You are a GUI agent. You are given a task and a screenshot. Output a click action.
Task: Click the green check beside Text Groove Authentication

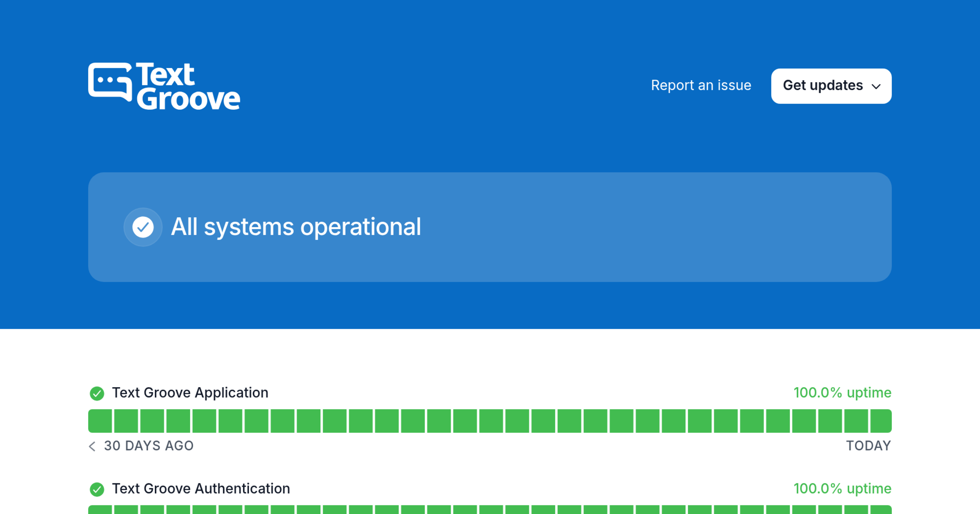coord(97,489)
